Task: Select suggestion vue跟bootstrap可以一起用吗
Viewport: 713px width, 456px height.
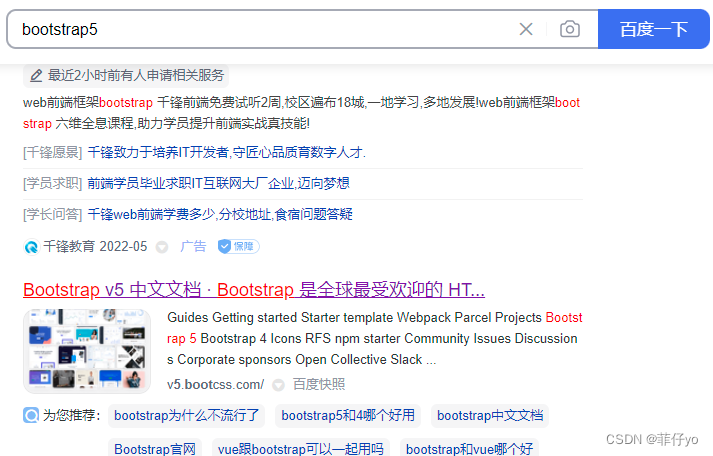Action: (301, 449)
